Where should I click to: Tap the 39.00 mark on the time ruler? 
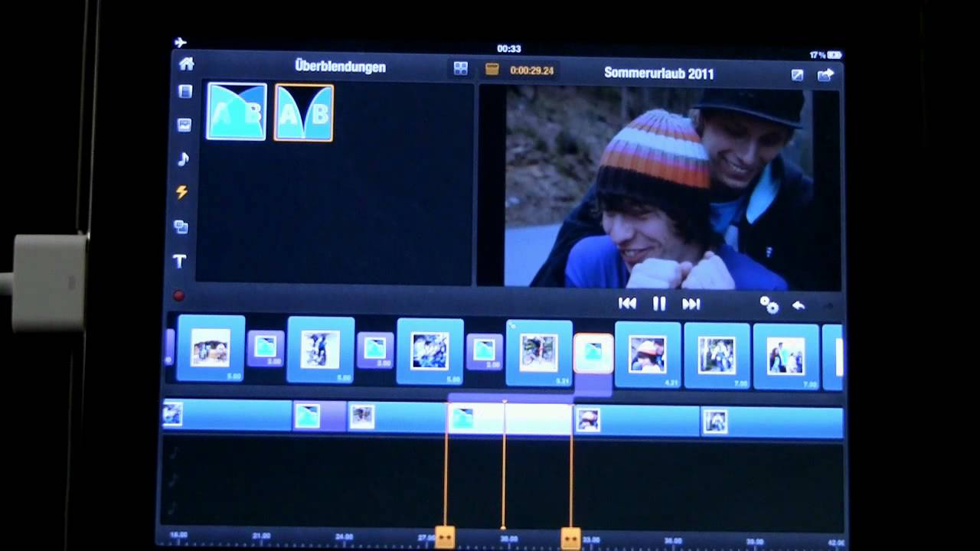pyautogui.click(x=754, y=541)
